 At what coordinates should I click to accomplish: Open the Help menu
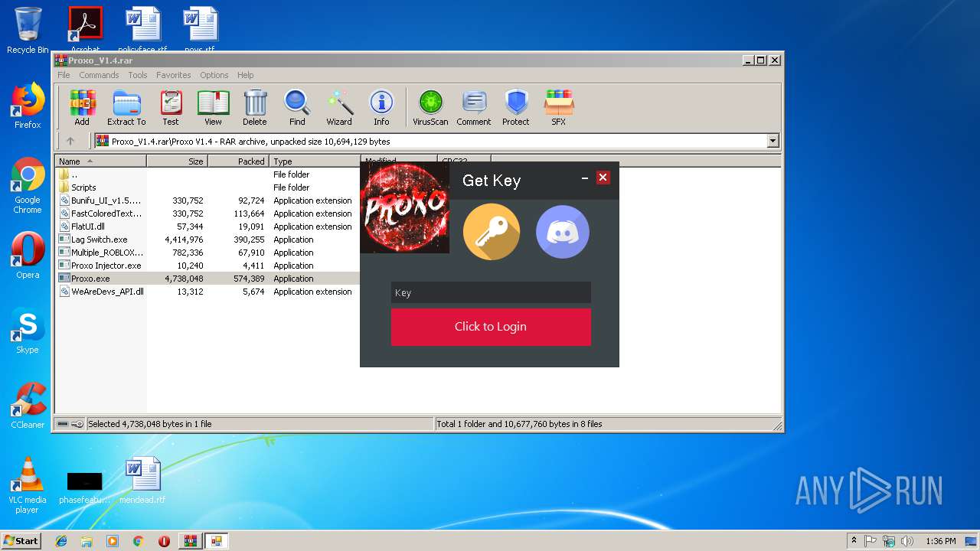point(245,75)
